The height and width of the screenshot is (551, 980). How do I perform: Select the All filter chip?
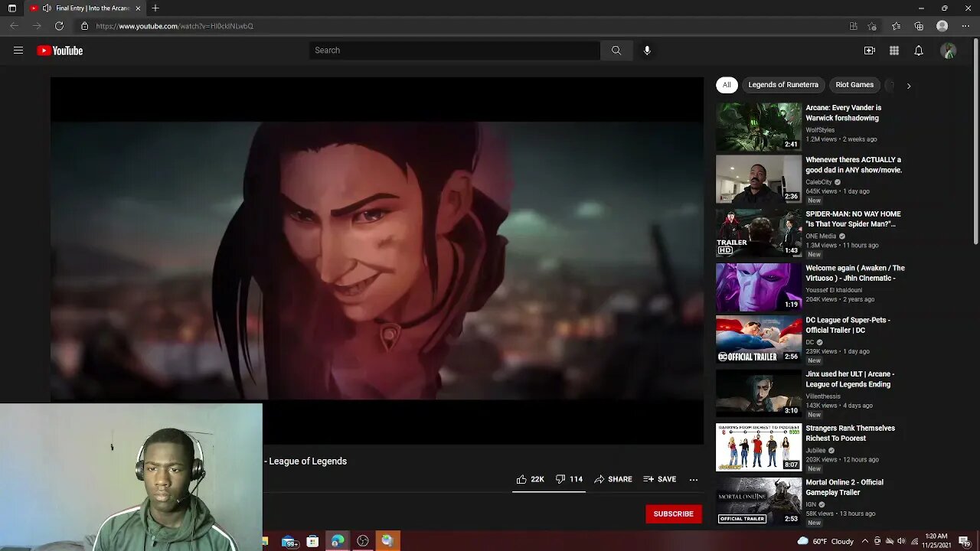pos(727,85)
